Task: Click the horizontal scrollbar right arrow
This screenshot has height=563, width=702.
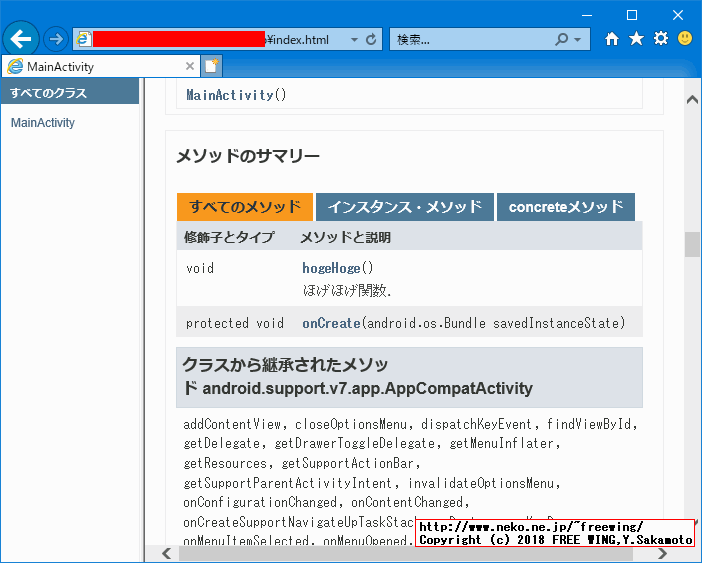Action: [662, 554]
